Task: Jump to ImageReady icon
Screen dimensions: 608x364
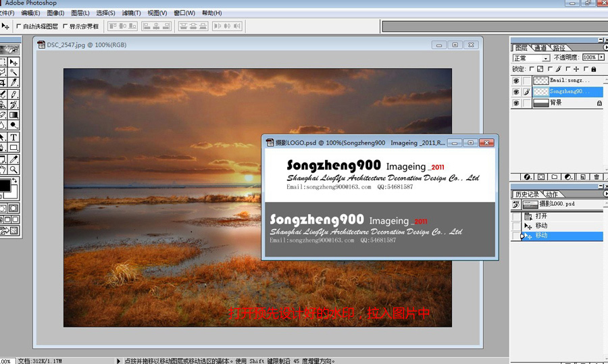Action: click(x=9, y=231)
